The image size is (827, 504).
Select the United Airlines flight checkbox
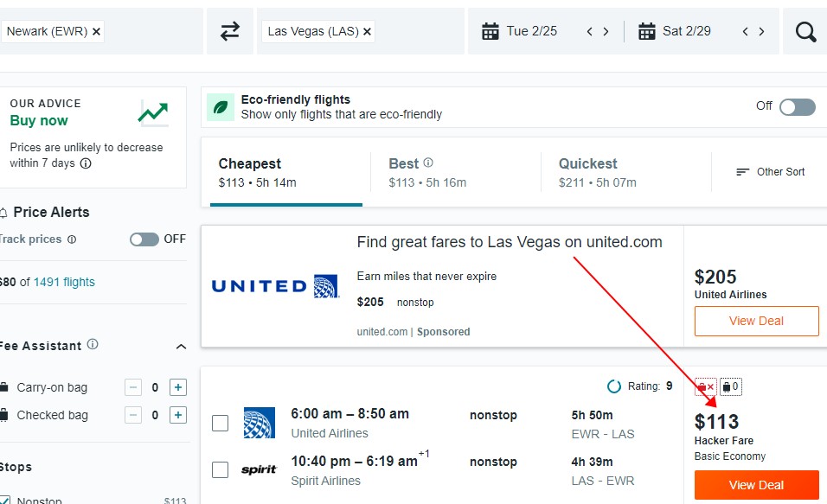pyautogui.click(x=221, y=423)
